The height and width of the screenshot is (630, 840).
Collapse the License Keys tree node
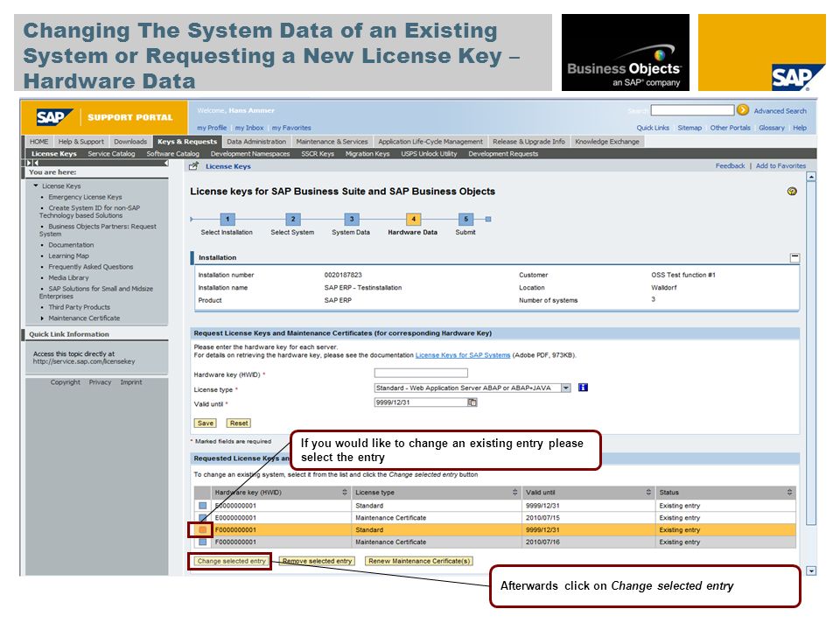click(36, 185)
